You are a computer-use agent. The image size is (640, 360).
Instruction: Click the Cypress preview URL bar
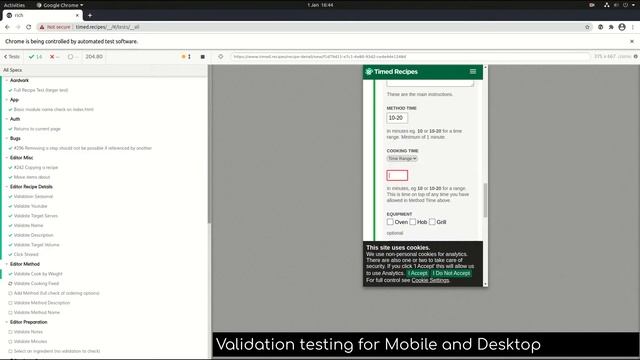[410, 57]
